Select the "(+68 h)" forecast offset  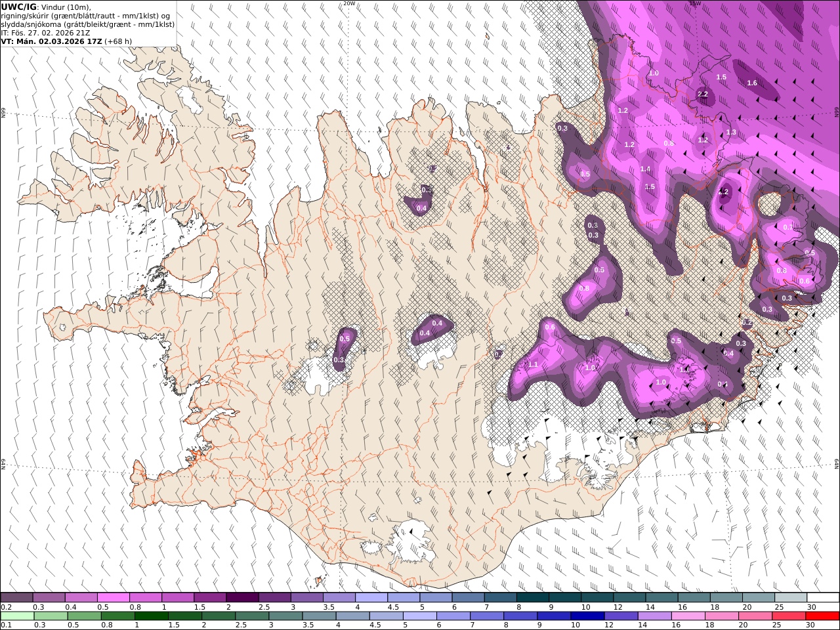(x=117, y=41)
